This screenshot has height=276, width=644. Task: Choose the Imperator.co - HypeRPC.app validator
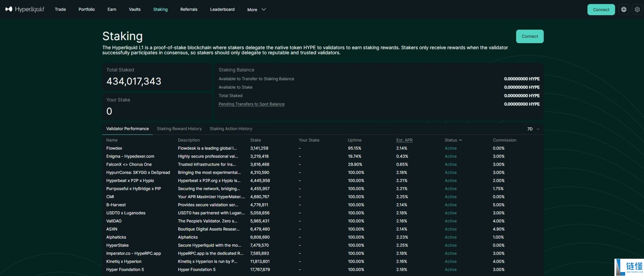tap(133, 253)
